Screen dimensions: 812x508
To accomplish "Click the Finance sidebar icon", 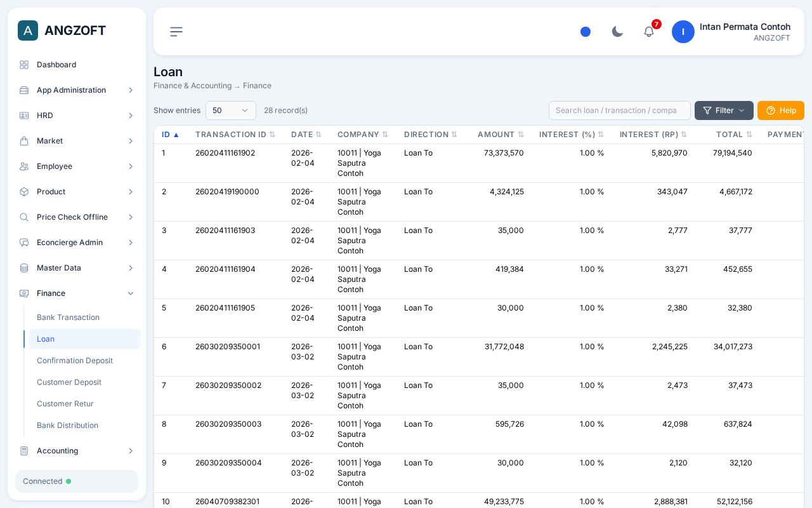I will point(24,293).
